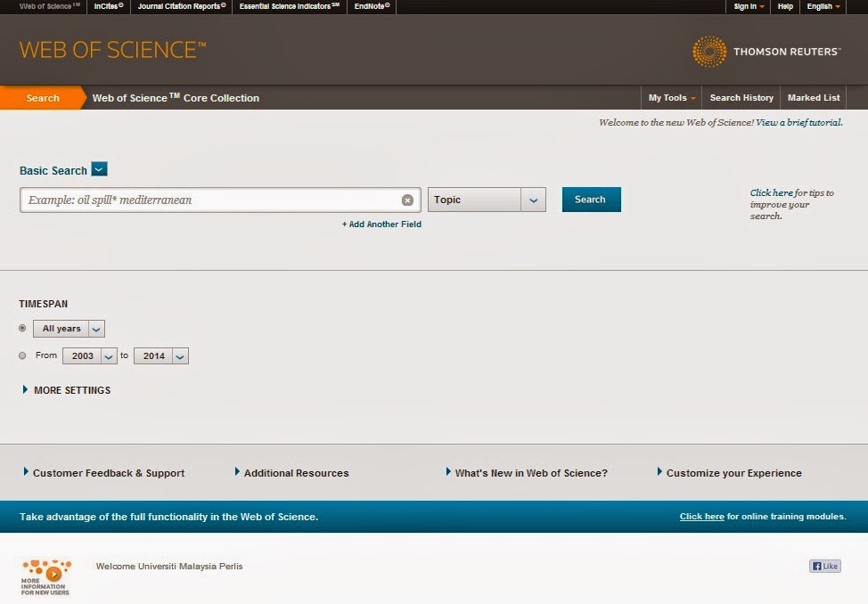Select the From year range radio button

click(22, 355)
